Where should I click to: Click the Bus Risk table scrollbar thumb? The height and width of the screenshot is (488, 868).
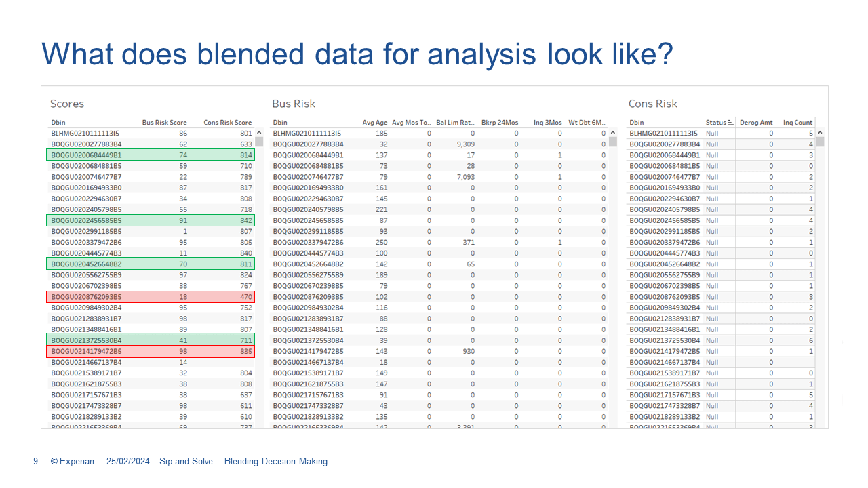point(612,142)
